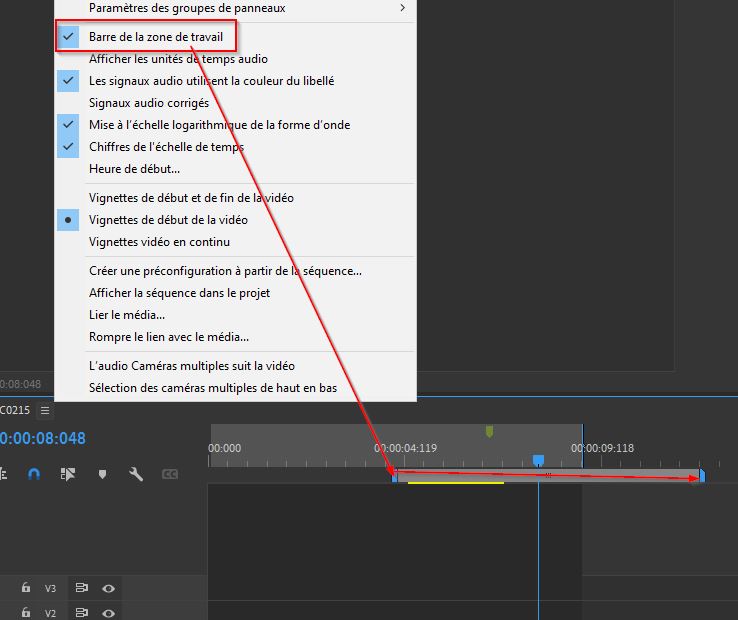This screenshot has height=620, width=738.
Task: Disable Chiffres de l'échelle de temps
Action: click(x=166, y=147)
